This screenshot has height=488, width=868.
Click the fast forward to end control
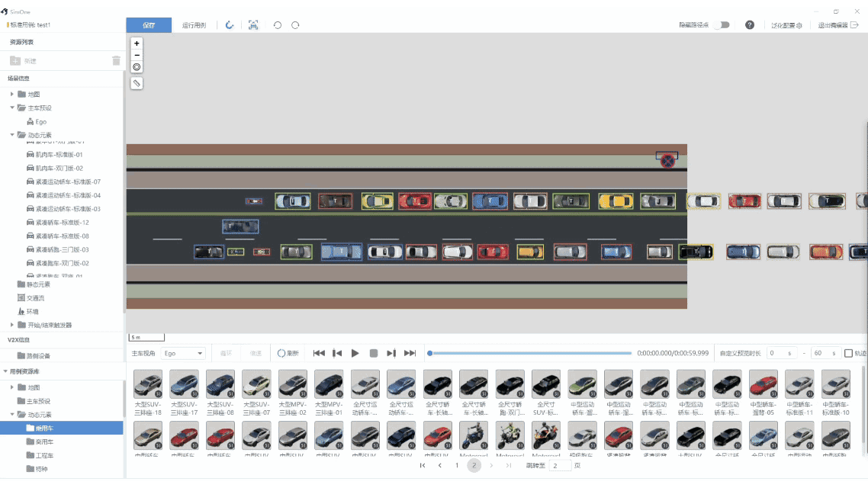click(410, 353)
